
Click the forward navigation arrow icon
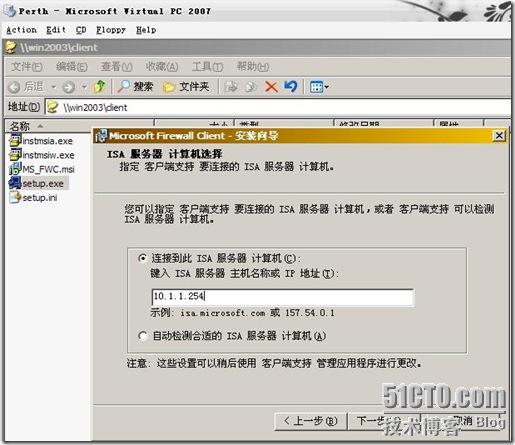click(69, 87)
